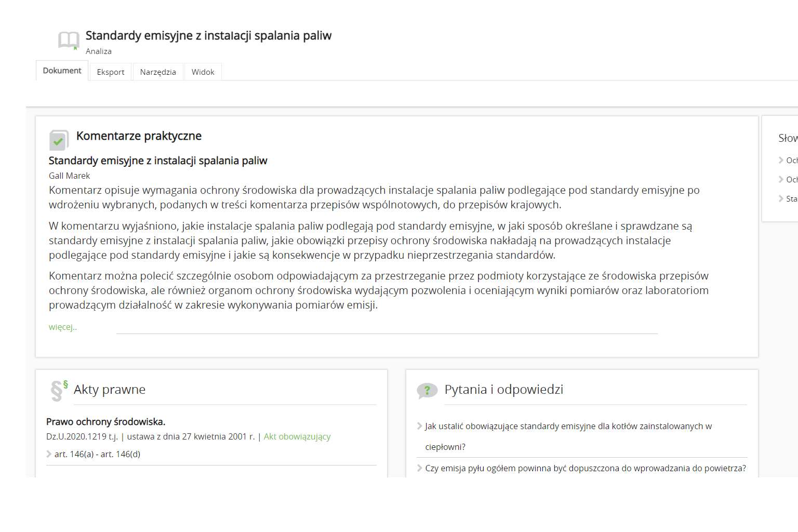Click the third sidebar item starting with Sta
This screenshot has height=532, width=798.
pyautogui.click(x=791, y=199)
